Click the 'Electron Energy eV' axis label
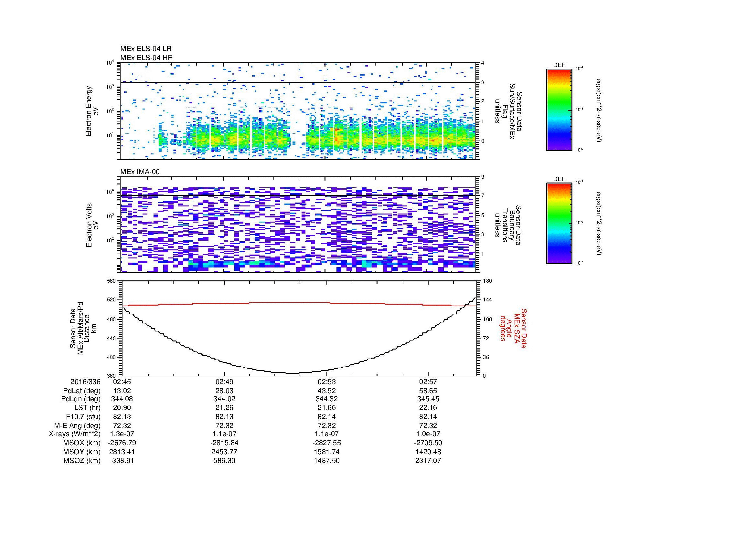 coord(92,111)
